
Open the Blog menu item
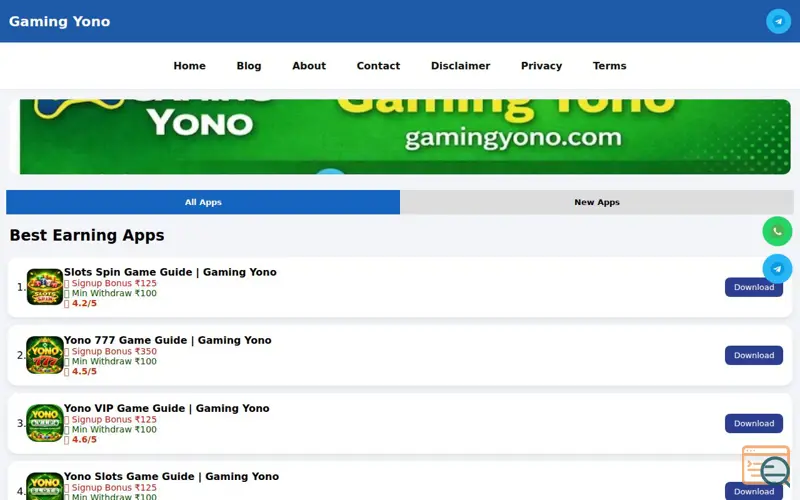[x=249, y=66]
